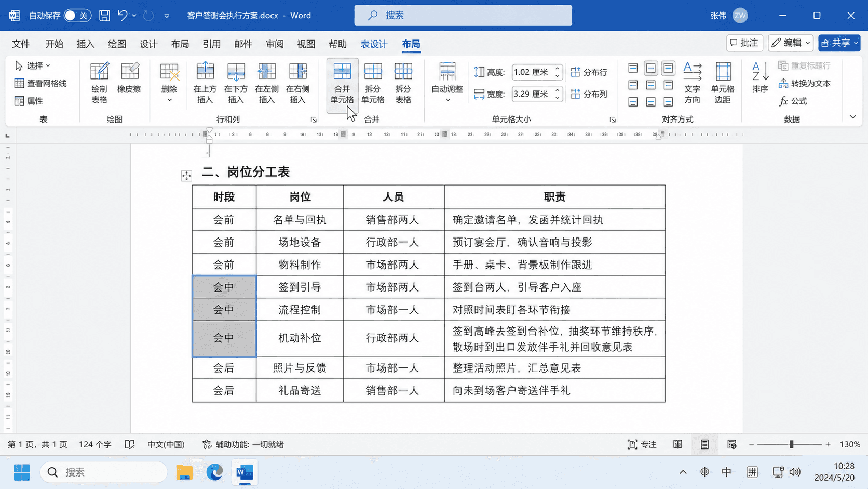Open the File (文件) tab
The height and width of the screenshot is (489, 868).
point(21,44)
